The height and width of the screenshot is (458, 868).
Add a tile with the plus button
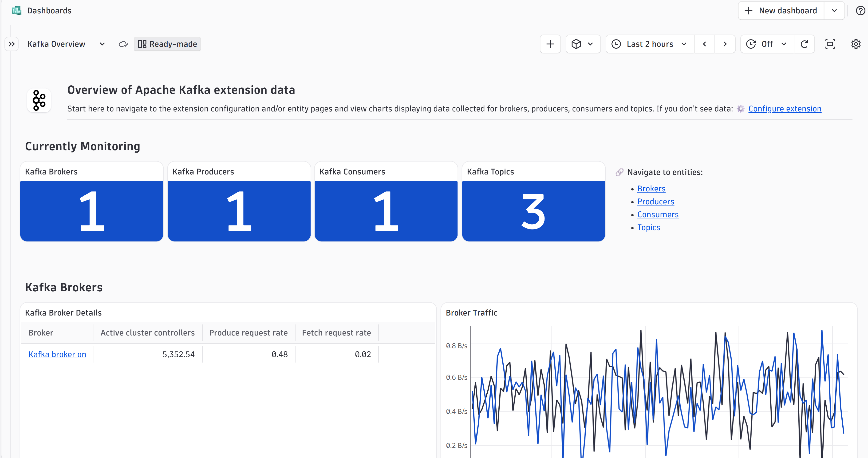click(x=550, y=44)
